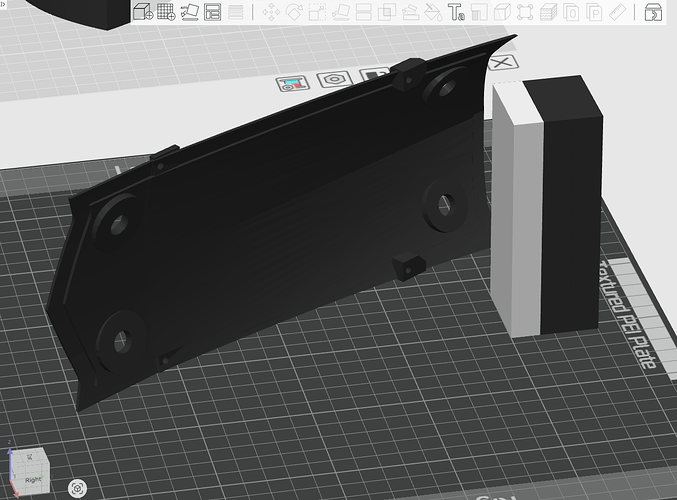
Task: Click the Add model cube icon
Action: point(143,12)
